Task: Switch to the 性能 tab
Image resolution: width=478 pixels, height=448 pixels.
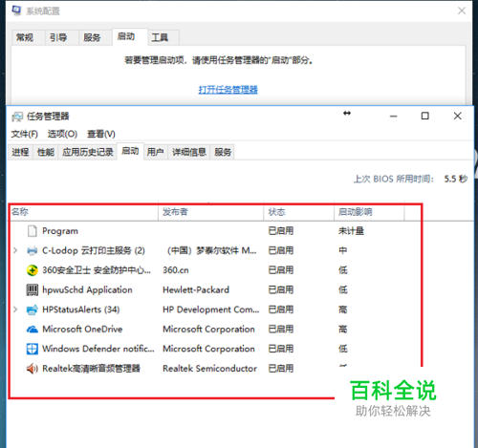Action: 46,152
